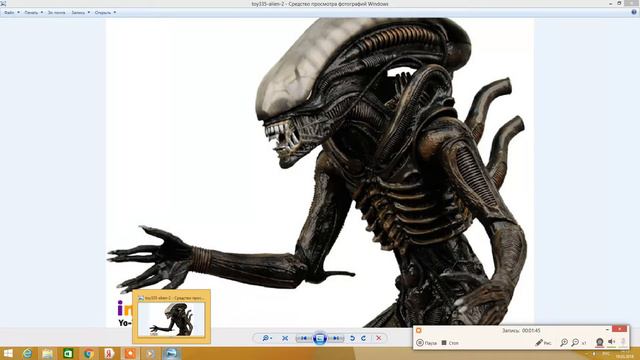Toggle the recorder's speaker sound icon
Viewport: 640px width, 360px height.
coord(611,342)
